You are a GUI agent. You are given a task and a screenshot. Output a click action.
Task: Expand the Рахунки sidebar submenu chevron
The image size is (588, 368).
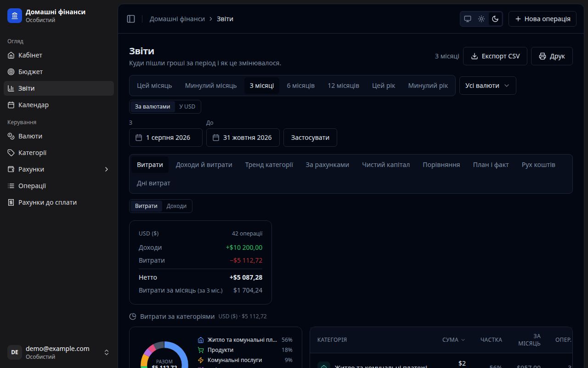point(107,169)
